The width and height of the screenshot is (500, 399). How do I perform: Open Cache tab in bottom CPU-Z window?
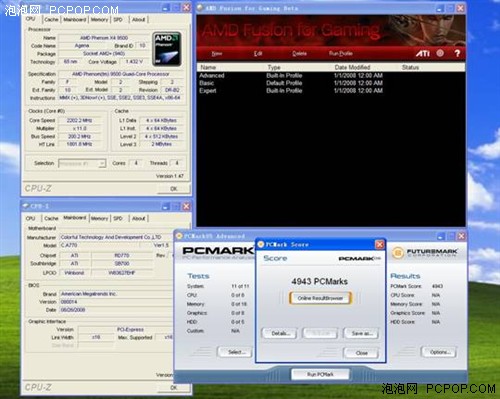tap(51, 218)
